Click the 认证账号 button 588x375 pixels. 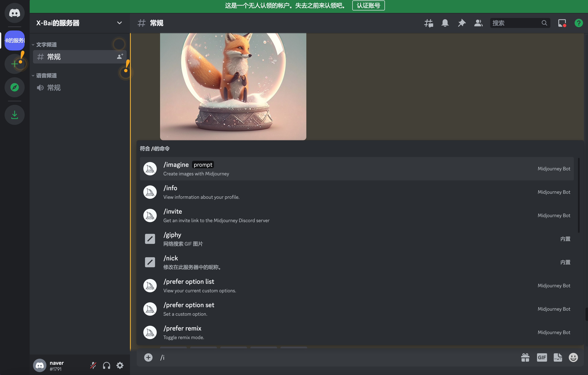pyautogui.click(x=368, y=5)
